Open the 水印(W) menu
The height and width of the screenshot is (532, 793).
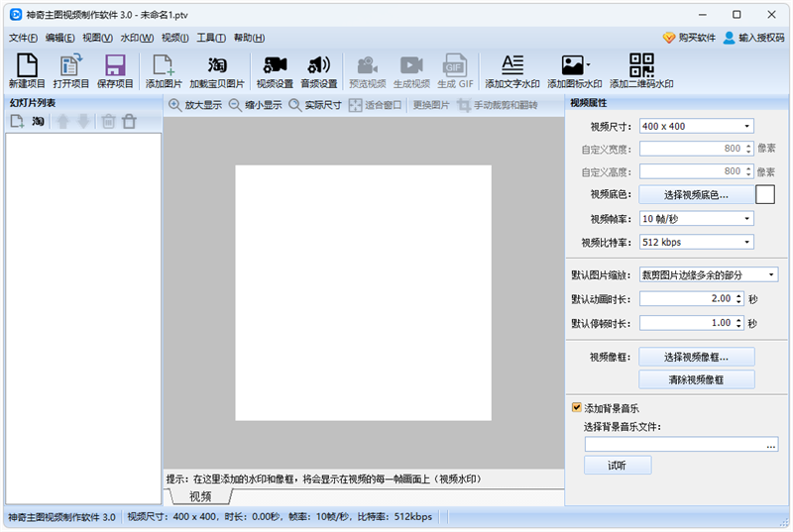(x=136, y=38)
